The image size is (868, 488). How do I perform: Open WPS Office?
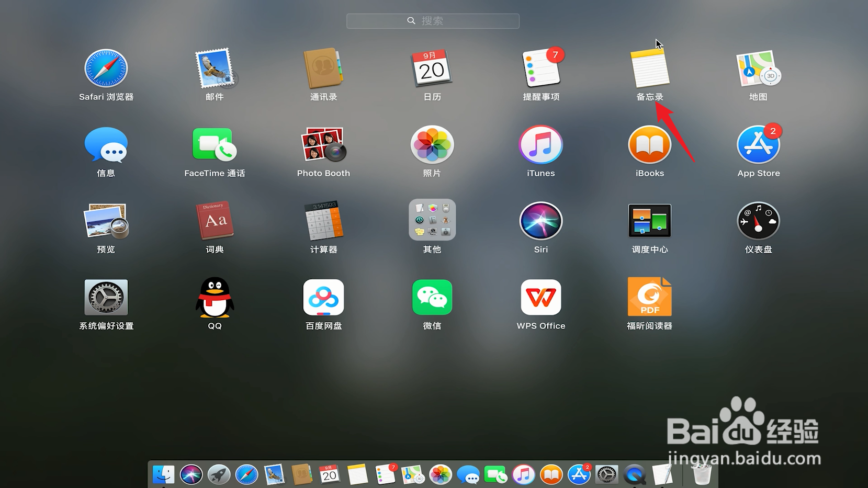pos(541,297)
